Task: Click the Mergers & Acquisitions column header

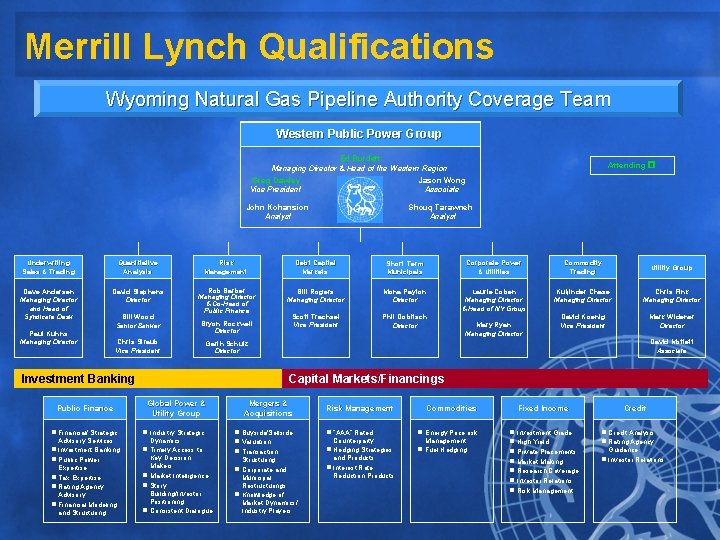Action: tap(268, 408)
